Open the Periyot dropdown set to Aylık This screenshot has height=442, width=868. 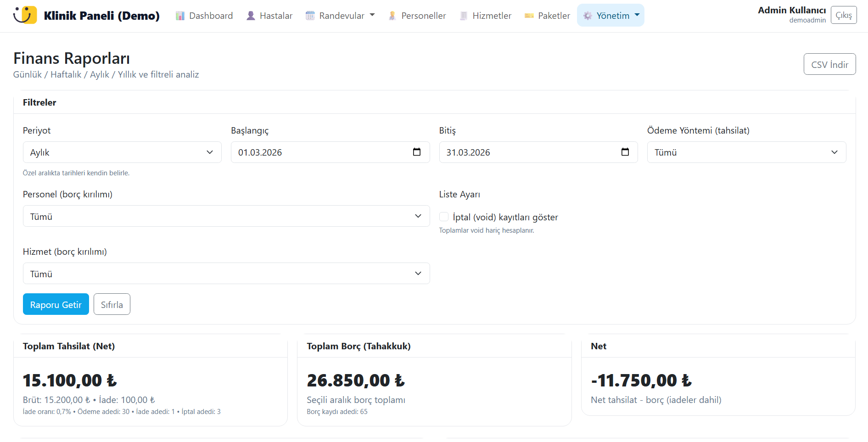122,152
